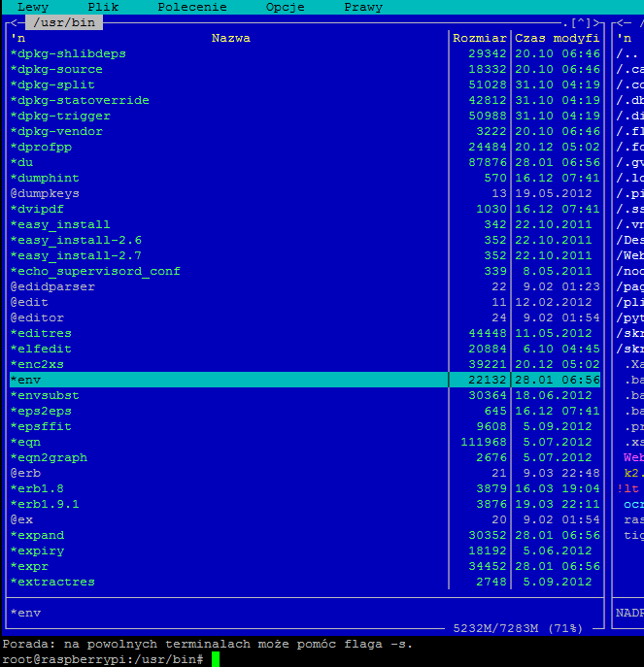
Task: Open the Opcje menu
Action: [286, 7]
